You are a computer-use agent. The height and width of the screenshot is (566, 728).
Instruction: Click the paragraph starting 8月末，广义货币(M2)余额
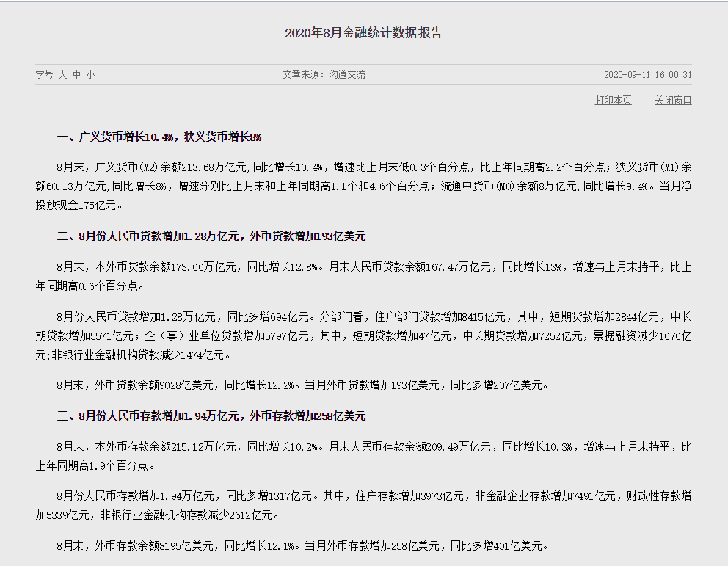click(x=363, y=186)
